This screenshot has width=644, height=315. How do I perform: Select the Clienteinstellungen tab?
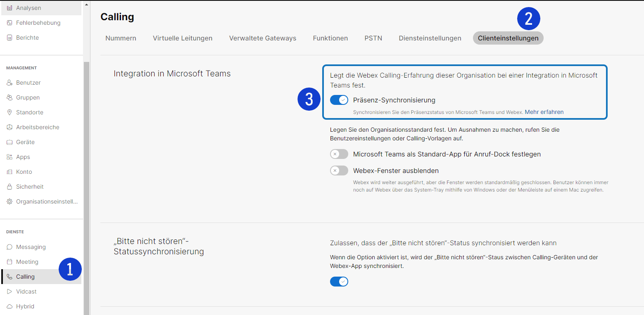508,38
